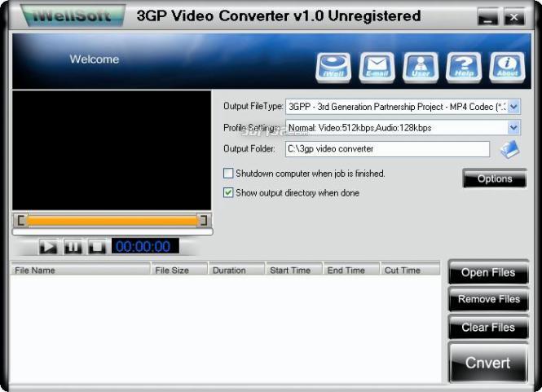Click the Output Folder path field

pyautogui.click(x=387, y=149)
